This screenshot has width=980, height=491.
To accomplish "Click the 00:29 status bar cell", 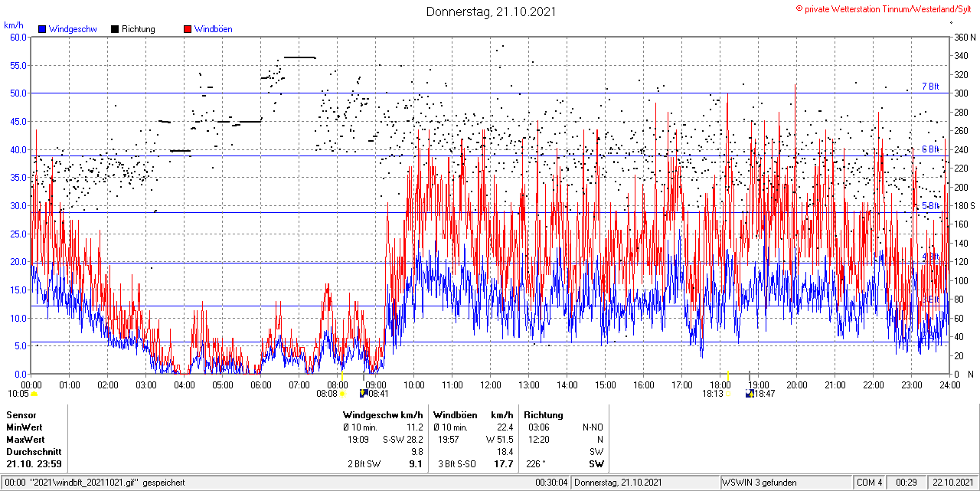I will [906, 483].
